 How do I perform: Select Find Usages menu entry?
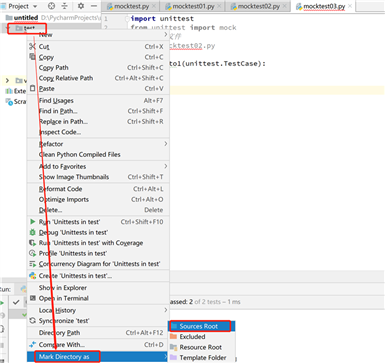pyautogui.click(x=98, y=100)
